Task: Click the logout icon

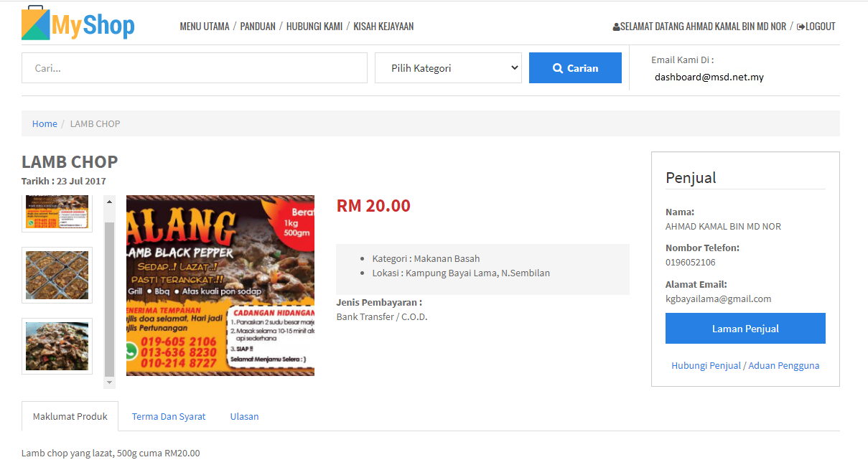Action: click(801, 27)
